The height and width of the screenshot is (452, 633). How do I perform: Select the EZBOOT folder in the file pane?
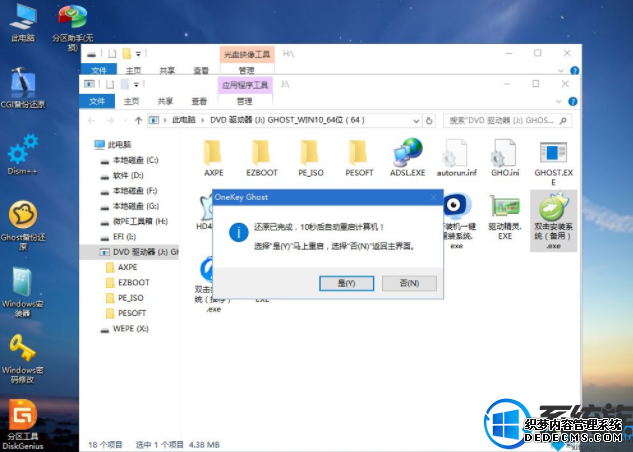point(262,158)
